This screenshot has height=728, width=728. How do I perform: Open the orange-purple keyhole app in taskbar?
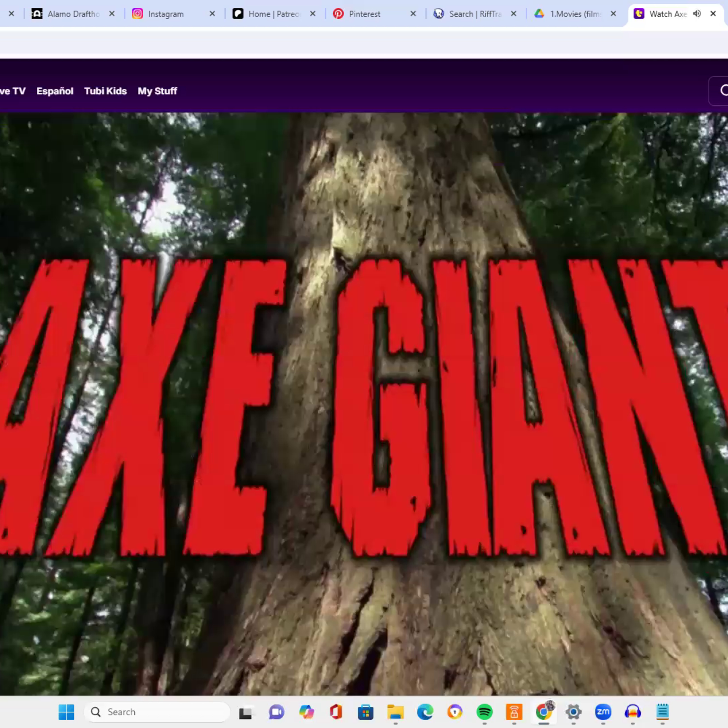coord(455,712)
